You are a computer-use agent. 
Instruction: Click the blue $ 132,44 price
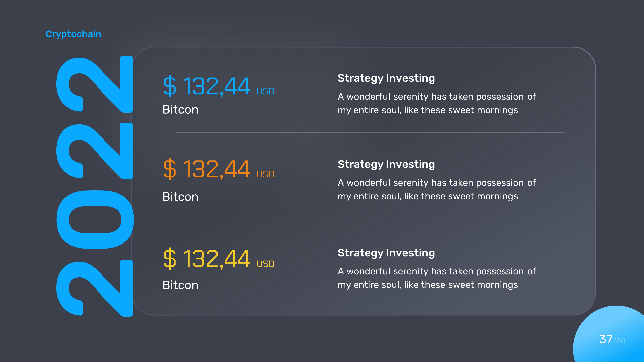click(x=207, y=86)
